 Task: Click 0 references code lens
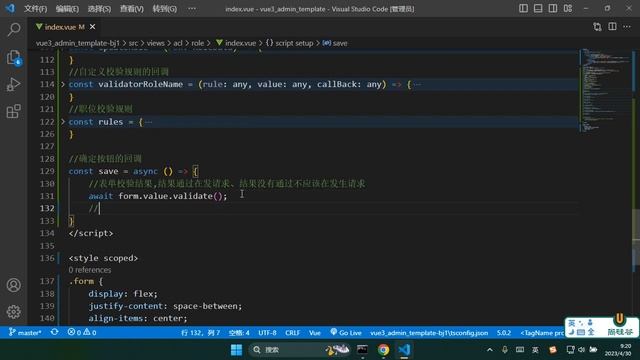[x=90, y=270]
